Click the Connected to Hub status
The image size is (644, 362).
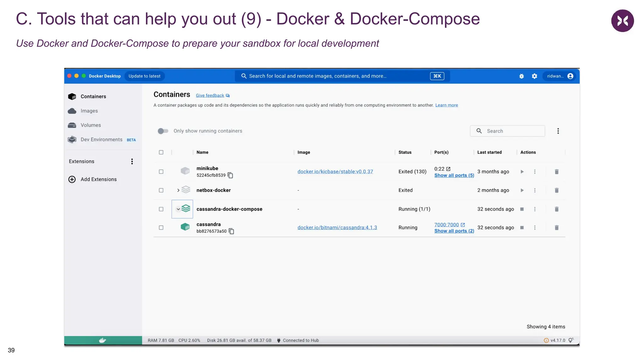tap(298, 340)
